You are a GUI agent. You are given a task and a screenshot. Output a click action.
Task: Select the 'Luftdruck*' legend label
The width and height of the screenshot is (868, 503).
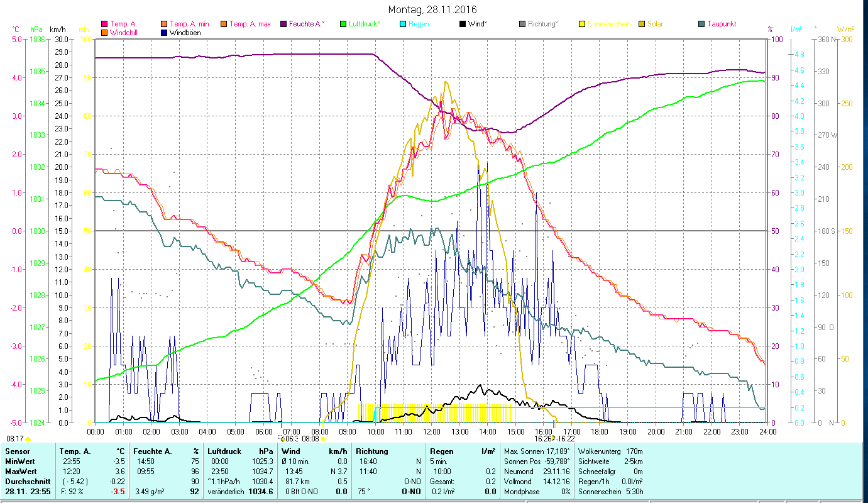(x=365, y=25)
